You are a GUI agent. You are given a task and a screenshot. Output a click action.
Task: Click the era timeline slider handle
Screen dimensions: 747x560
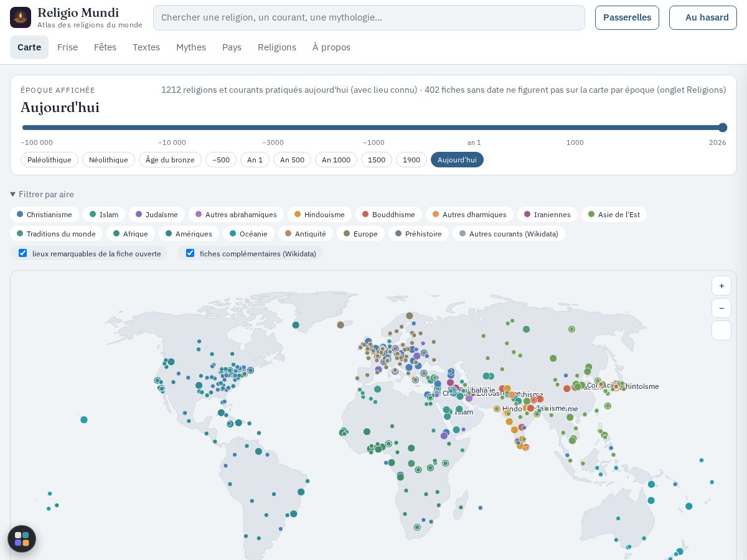tap(723, 128)
